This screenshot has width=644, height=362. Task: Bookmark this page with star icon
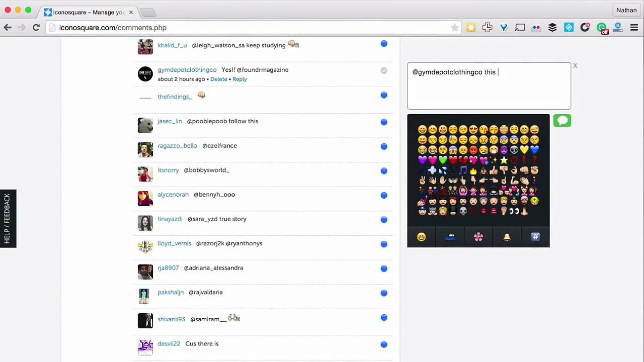(x=454, y=28)
